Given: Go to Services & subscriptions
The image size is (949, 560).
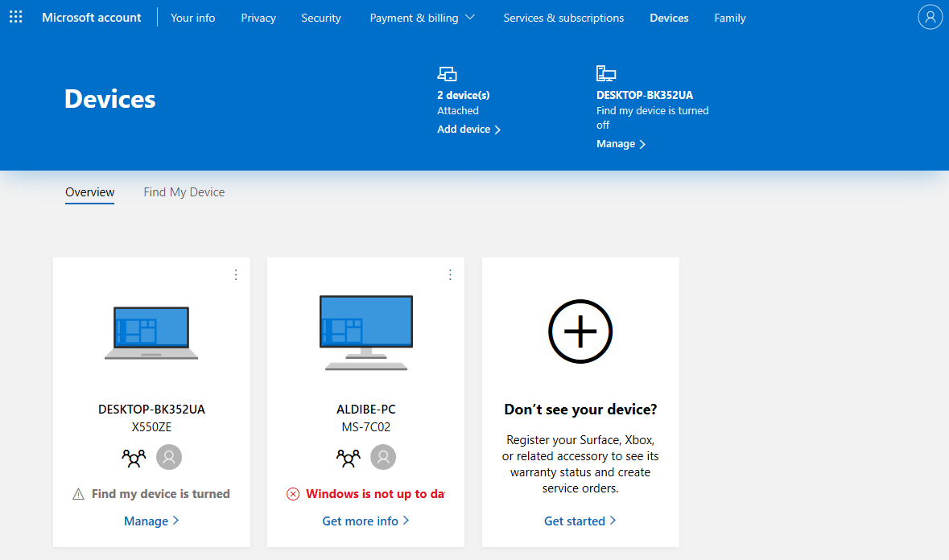Looking at the screenshot, I should pos(563,18).
